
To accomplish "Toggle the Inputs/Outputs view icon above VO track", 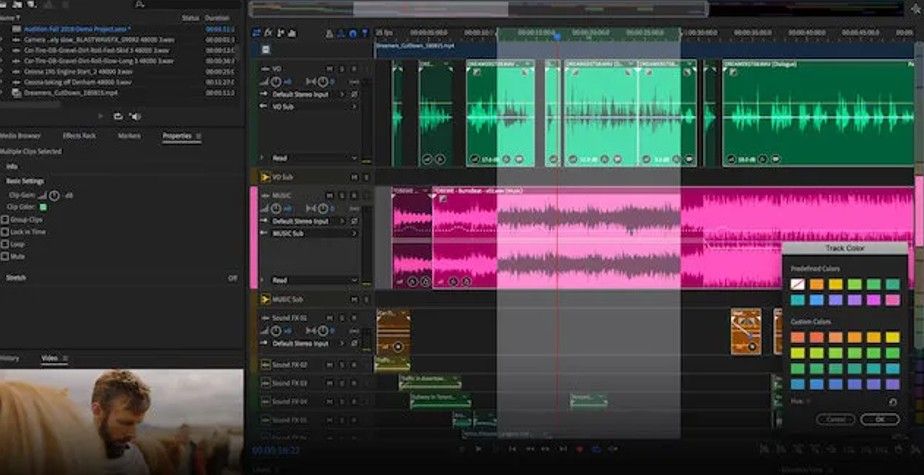I will (256, 33).
